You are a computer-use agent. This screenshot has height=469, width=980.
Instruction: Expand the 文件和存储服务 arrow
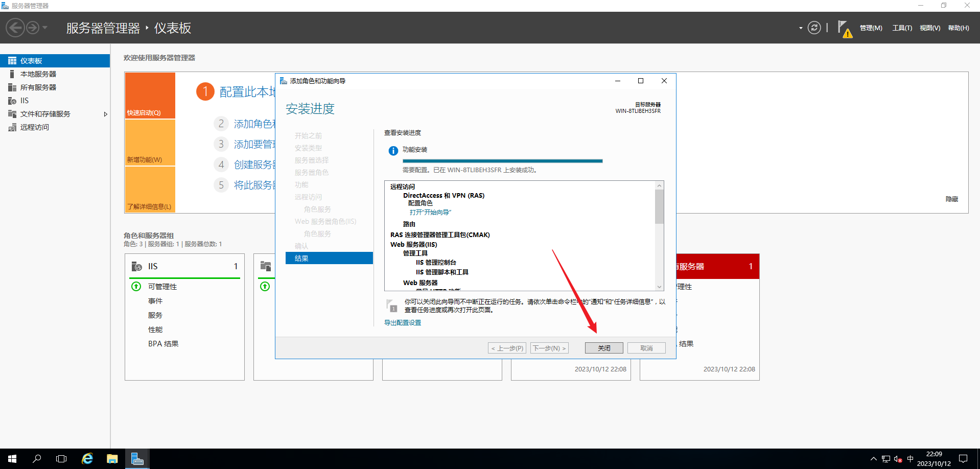click(105, 114)
